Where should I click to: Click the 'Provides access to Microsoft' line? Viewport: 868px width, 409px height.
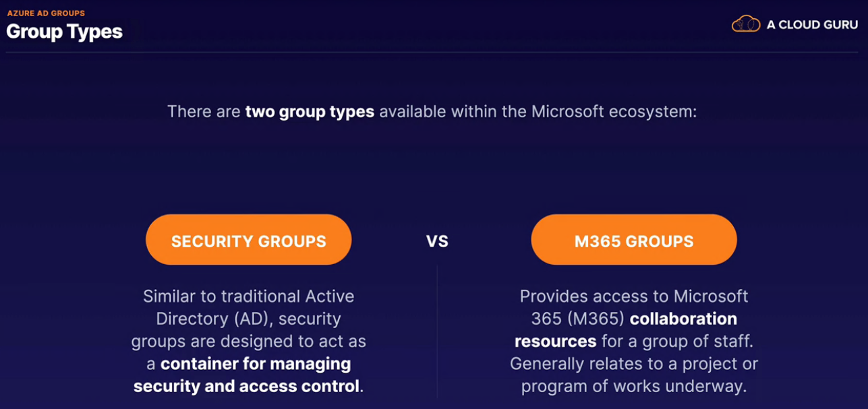click(x=634, y=296)
